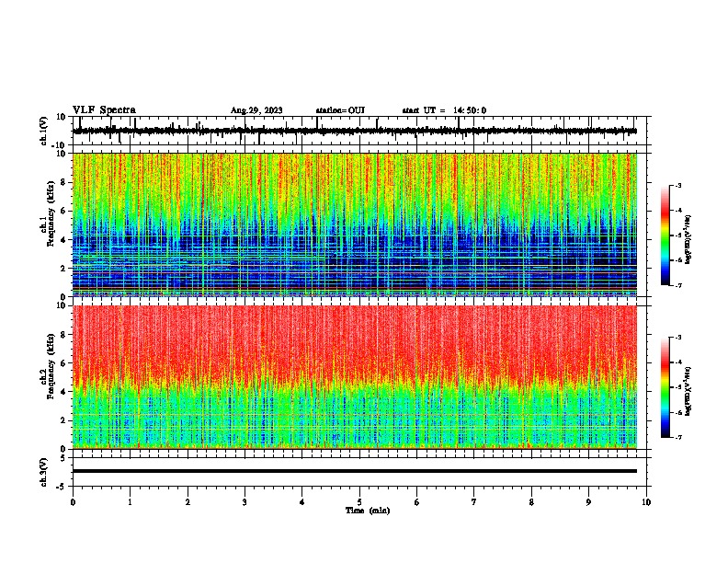Click time axis tick label "4"
The height and width of the screenshot is (563, 728).
(302, 502)
